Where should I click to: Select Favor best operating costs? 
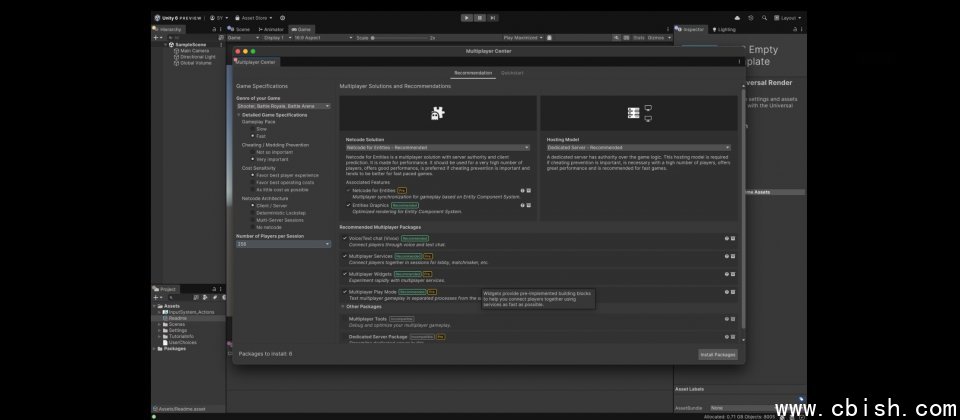click(253, 182)
